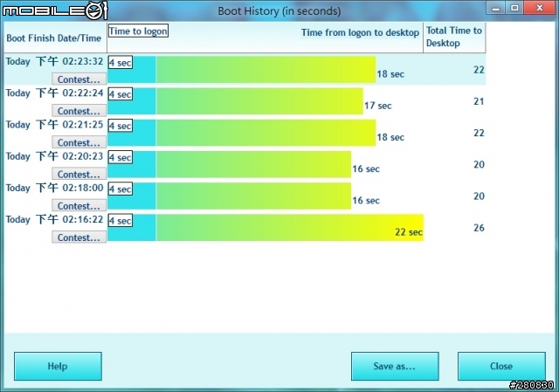Click the Close button at bottom
The image size is (559, 392).
click(501, 366)
